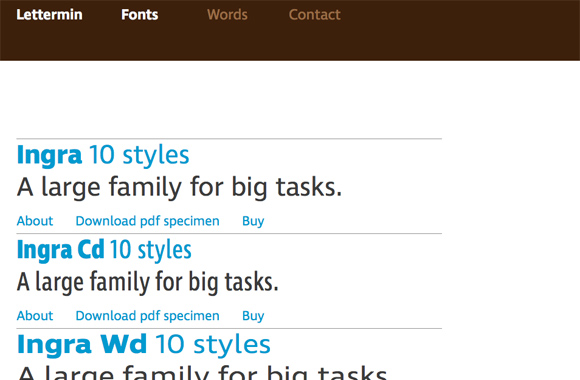This screenshot has width=580, height=380.
Task: Select the Fonts navigation item
Action: [139, 15]
